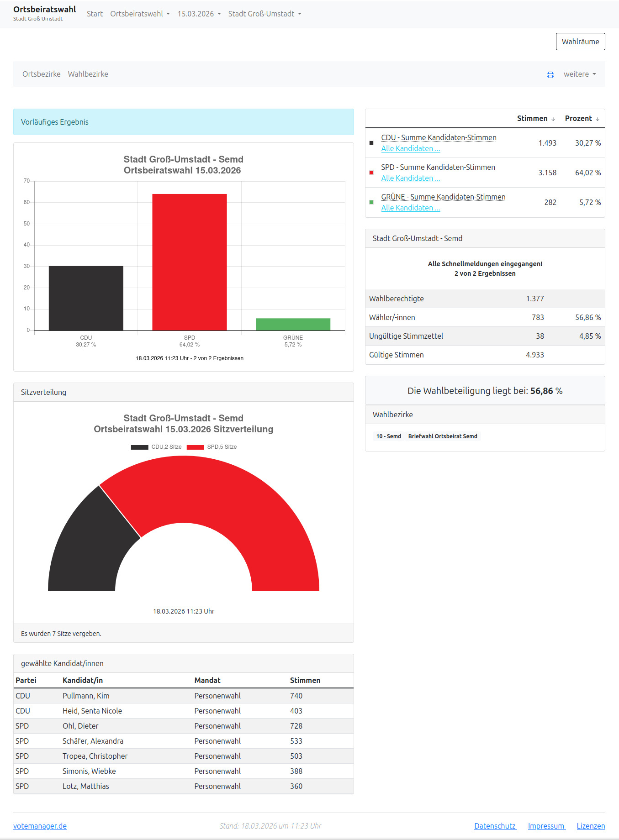619x840 pixels.
Task: Open Alle Kandidaten link under SPD
Action: [410, 178]
